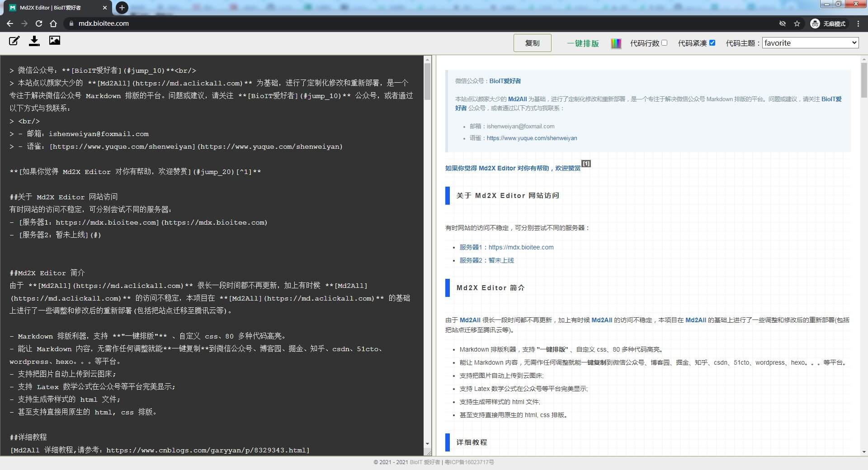Open a new browser tab
This screenshot has width=868, height=470.
pyautogui.click(x=122, y=8)
